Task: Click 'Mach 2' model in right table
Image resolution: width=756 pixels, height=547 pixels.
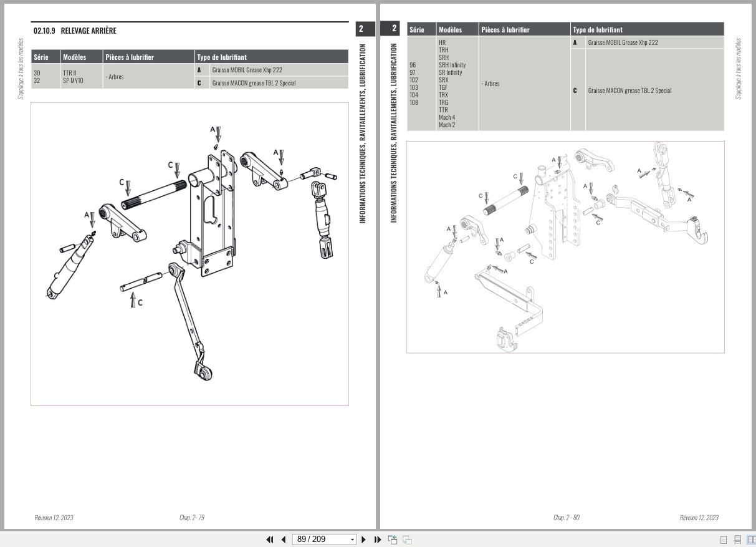Action: pyautogui.click(x=447, y=125)
